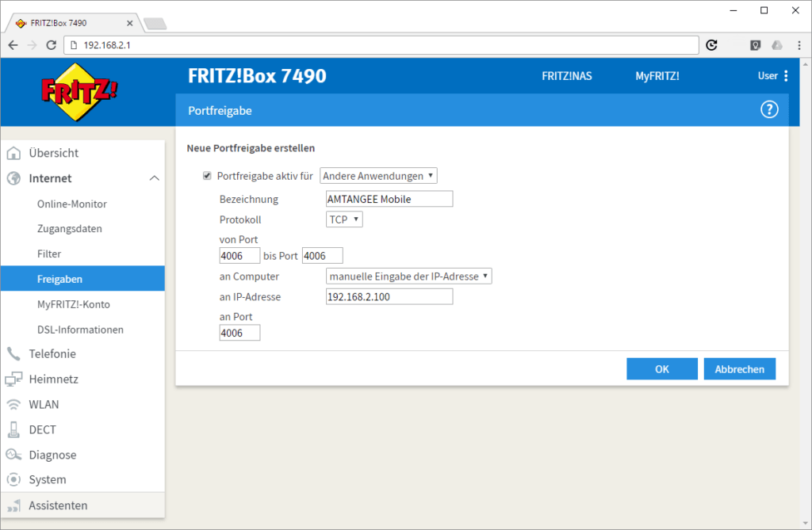Expand the manuelle Eingabe der IP-Adresse dropdown
812x530 pixels.
pyautogui.click(x=409, y=276)
